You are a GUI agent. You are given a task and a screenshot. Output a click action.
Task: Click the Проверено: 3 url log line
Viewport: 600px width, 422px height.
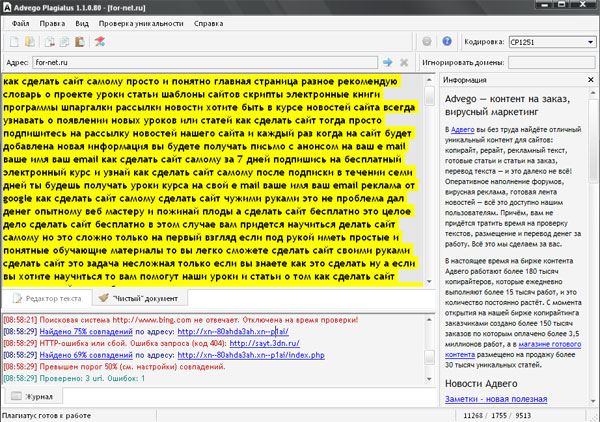(x=74, y=378)
